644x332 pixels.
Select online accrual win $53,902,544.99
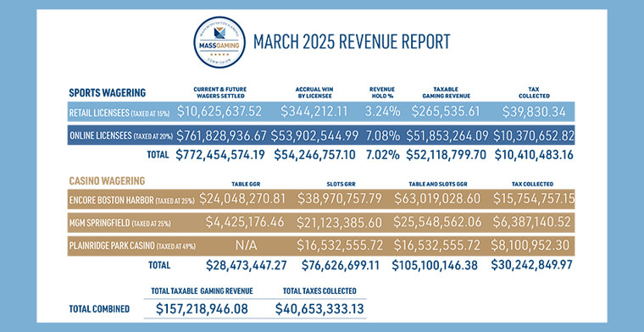[314, 136]
